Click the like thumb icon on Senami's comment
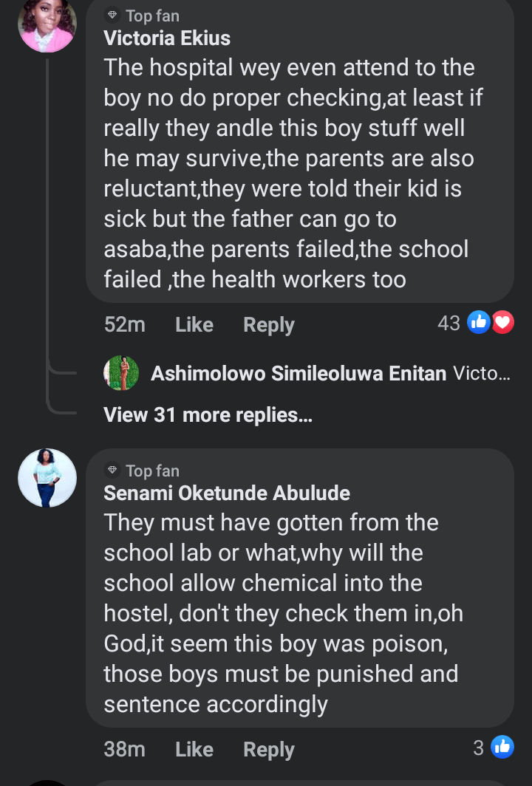 point(502,748)
